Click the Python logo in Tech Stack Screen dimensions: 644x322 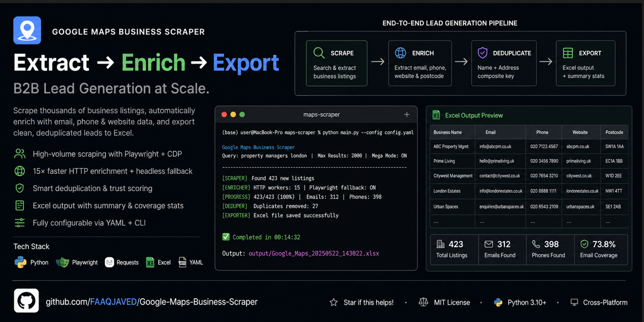(21, 262)
